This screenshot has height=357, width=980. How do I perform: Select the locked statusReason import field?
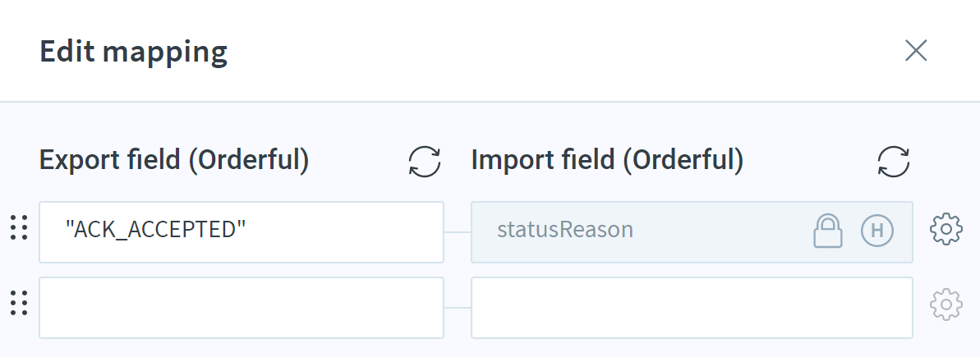click(692, 232)
